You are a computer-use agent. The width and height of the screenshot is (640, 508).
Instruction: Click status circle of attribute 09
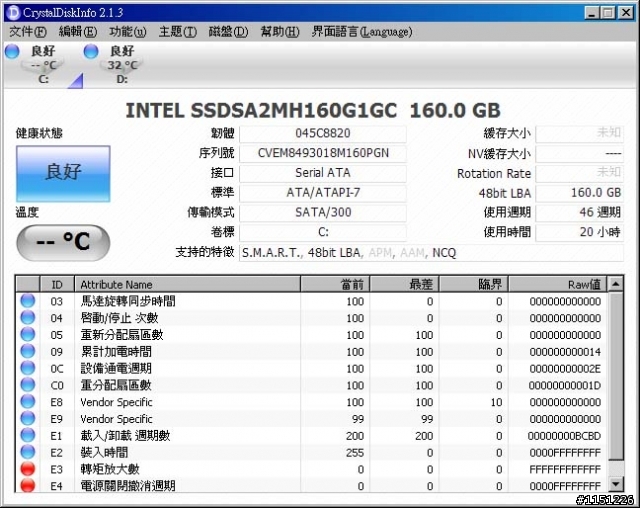[28, 351]
